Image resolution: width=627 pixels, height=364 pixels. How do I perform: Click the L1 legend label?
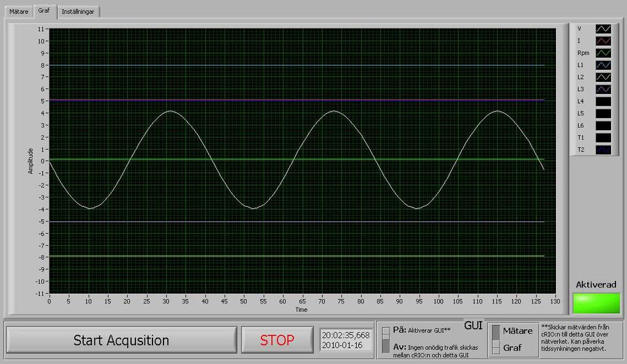(x=580, y=65)
